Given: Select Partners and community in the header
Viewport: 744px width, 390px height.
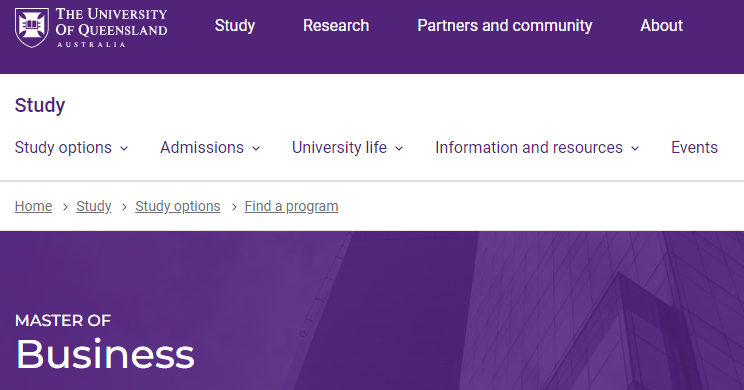Looking at the screenshot, I should click(505, 25).
